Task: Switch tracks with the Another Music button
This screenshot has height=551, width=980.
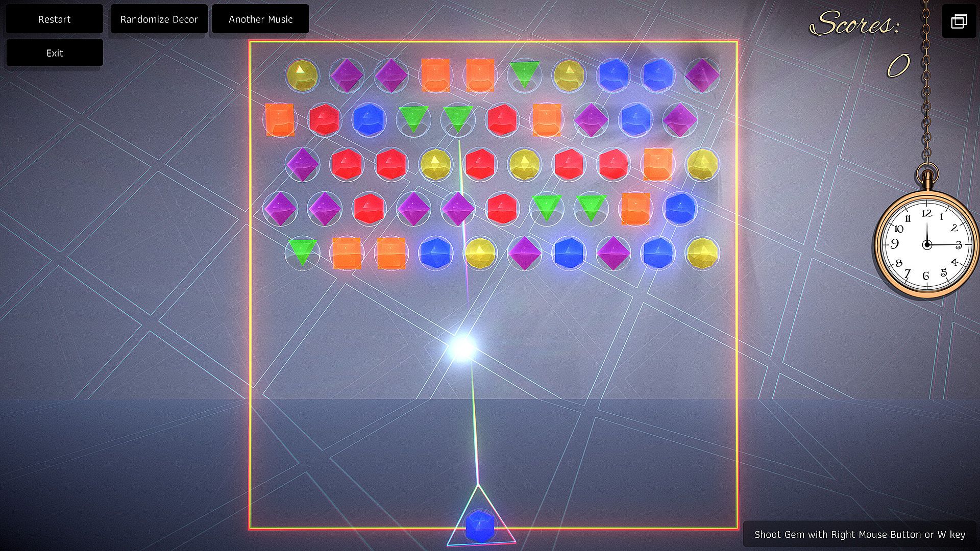Action: point(260,19)
